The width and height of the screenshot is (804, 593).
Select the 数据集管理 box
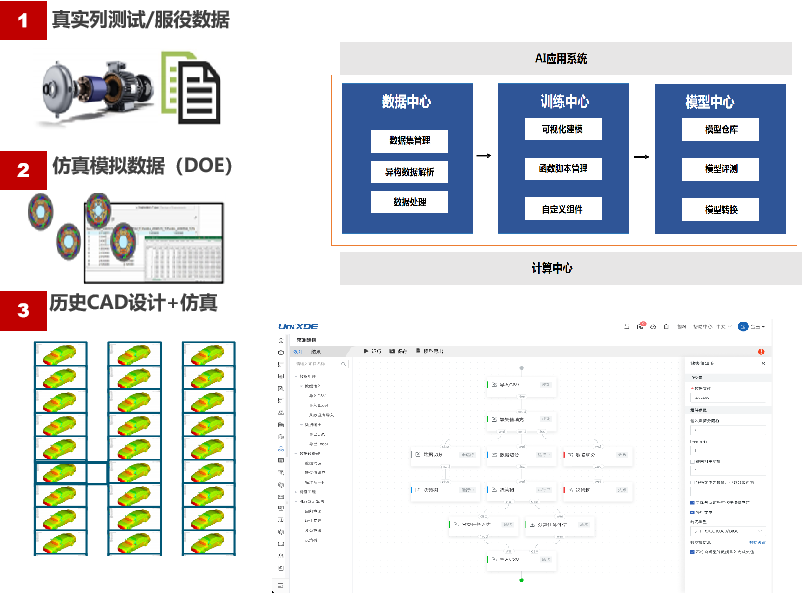point(409,141)
